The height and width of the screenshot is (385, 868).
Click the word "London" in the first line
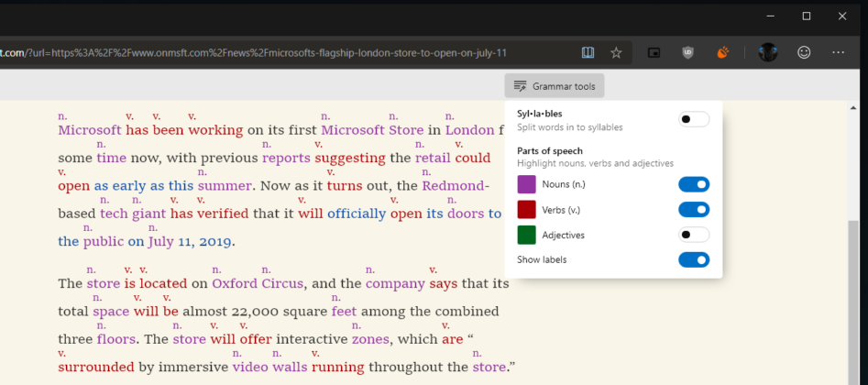[470, 130]
